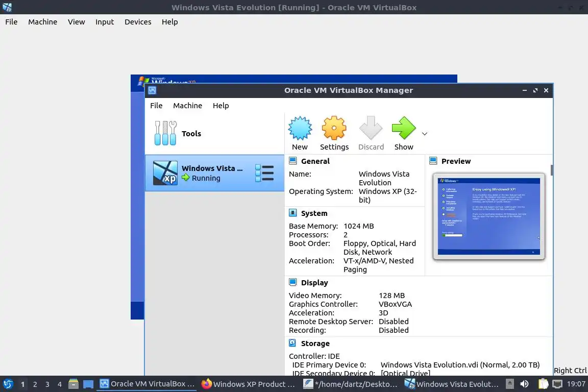Click the VirtualBox Manager title bar icon
The height and width of the screenshot is (392, 588).
tap(152, 90)
